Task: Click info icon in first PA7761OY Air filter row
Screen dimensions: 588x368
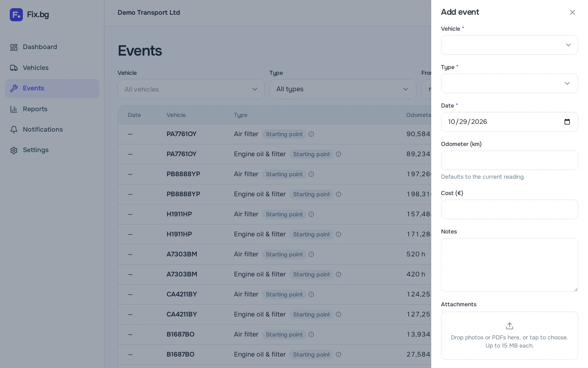Action: (311, 134)
